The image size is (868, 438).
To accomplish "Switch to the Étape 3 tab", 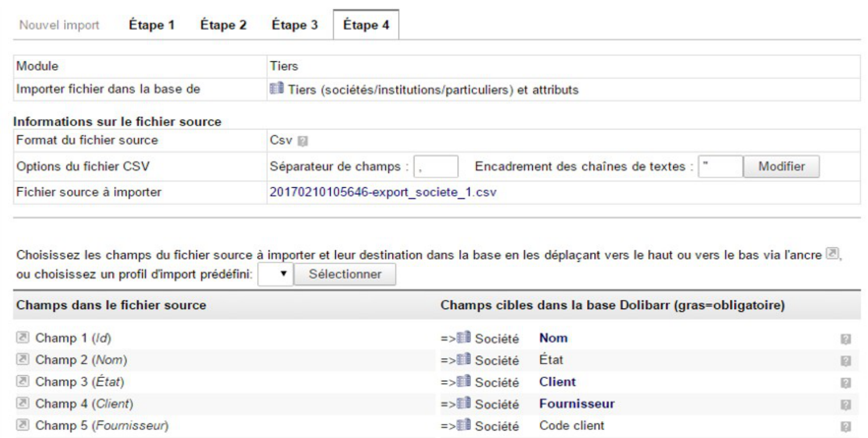I will [x=295, y=26].
